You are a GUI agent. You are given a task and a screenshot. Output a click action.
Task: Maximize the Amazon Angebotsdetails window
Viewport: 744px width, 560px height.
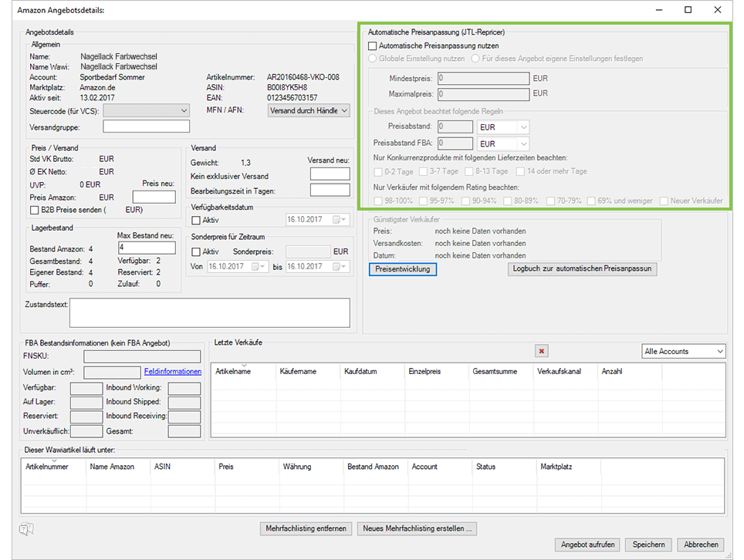click(688, 10)
